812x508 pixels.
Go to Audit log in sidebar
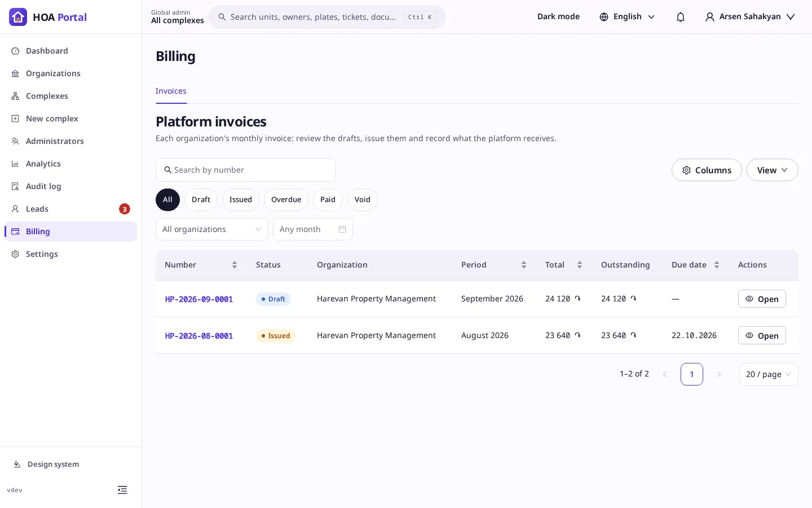click(x=70, y=186)
